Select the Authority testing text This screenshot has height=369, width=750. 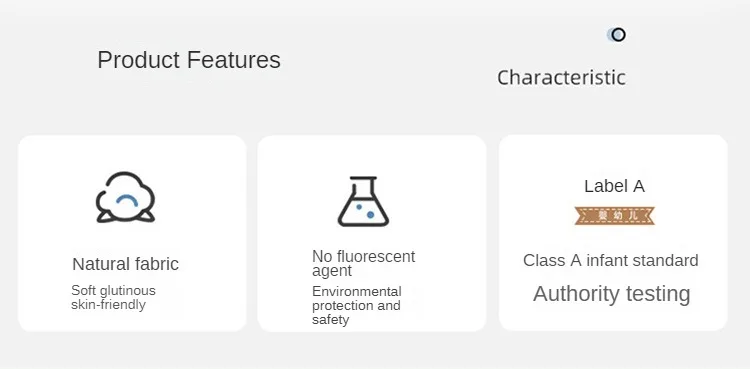pos(611,294)
